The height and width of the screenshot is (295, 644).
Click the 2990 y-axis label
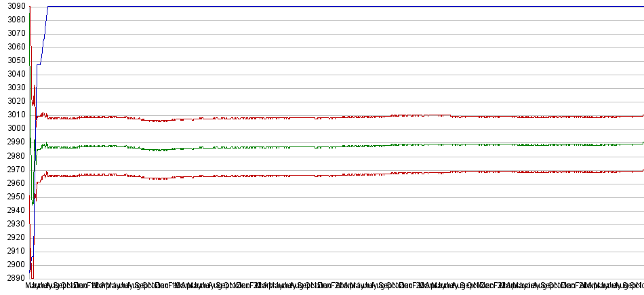(13, 142)
